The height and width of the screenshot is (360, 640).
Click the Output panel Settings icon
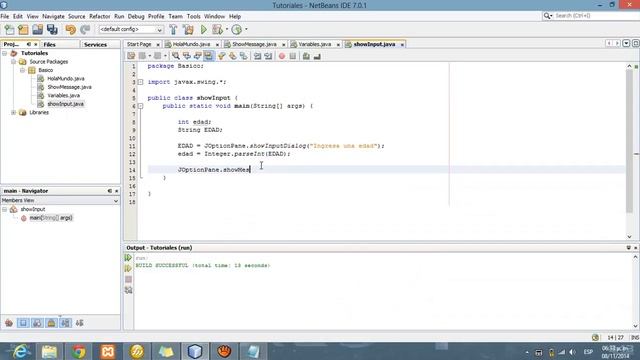(128, 290)
